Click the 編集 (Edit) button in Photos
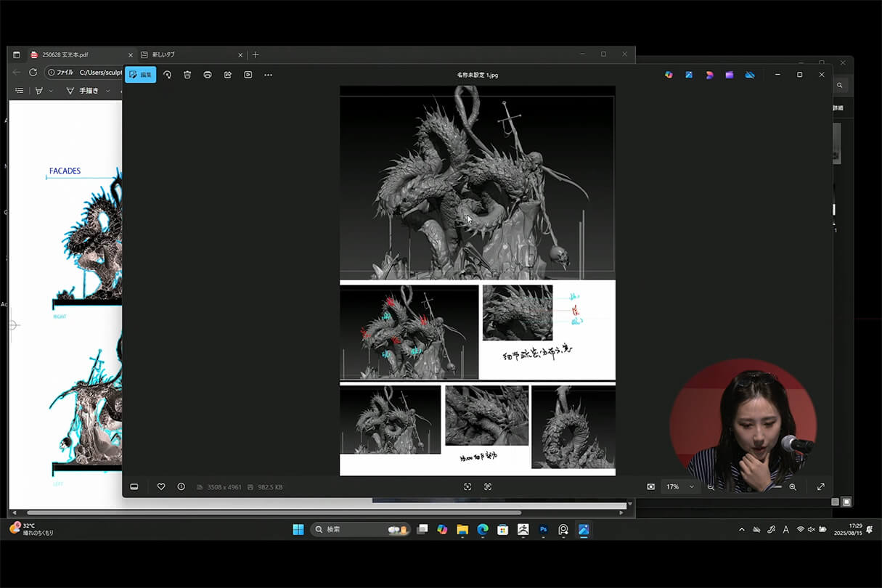Image resolution: width=882 pixels, height=588 pixels. coord(140,75)
